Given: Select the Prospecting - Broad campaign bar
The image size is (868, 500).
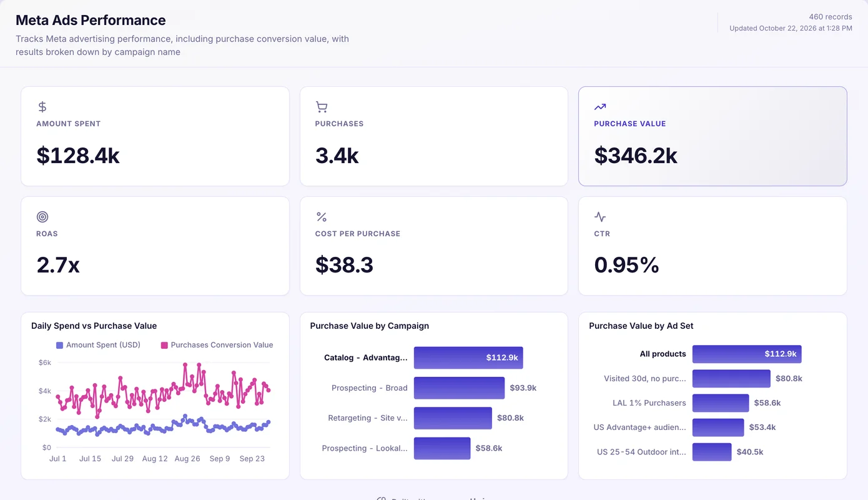Looking at the screenshot, I should (x=459, y=387).
